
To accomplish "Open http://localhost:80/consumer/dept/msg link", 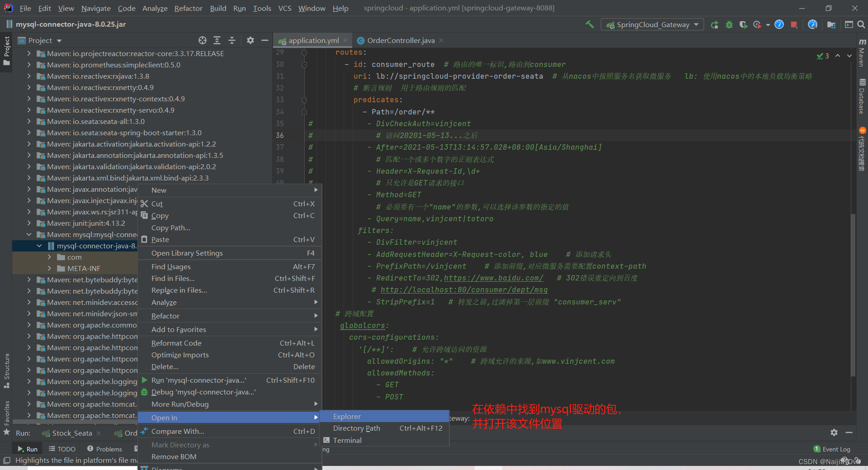I will (x=463, y=290).
